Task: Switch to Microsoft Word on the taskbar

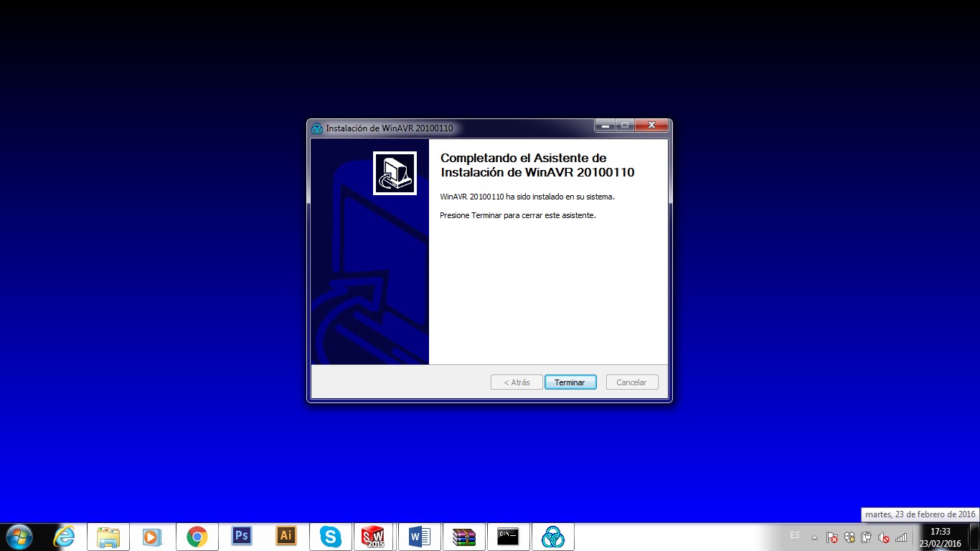Action: (x=420, y=537)
